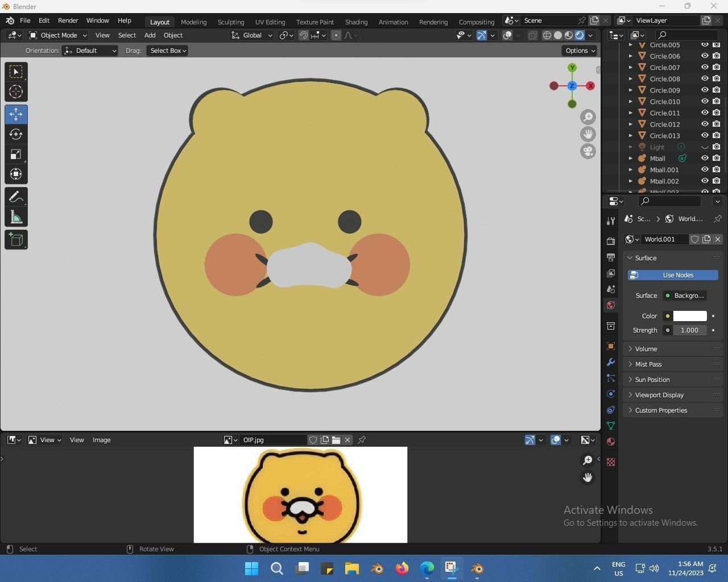Open the Object Mode dropdown
The height and width of the screenshot is (582, 728).
tap(57, 35)
